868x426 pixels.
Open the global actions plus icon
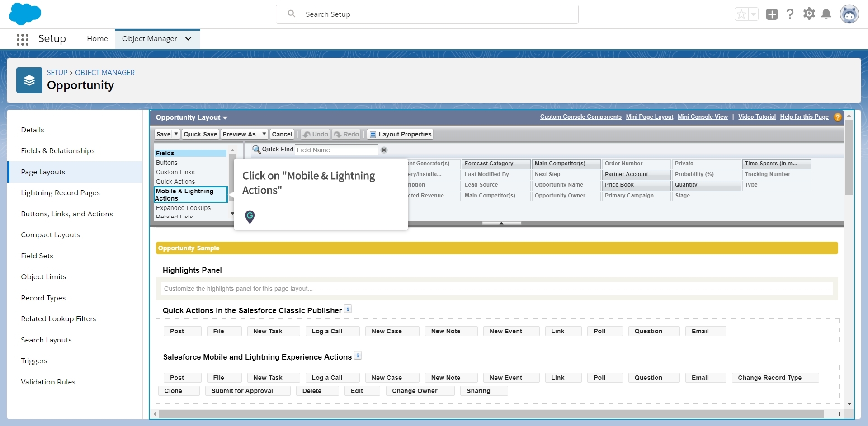tap(772, 14)
